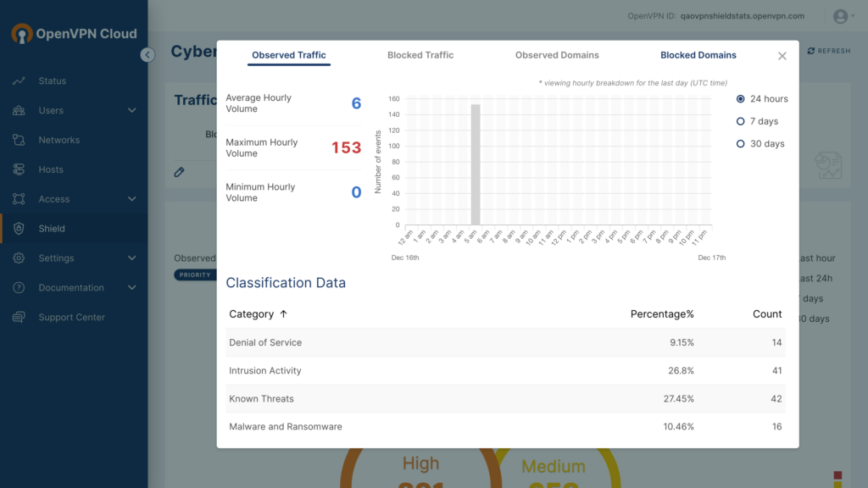
Task: Switch to the Blocked Traffic tab
Action: pos(420,55)
